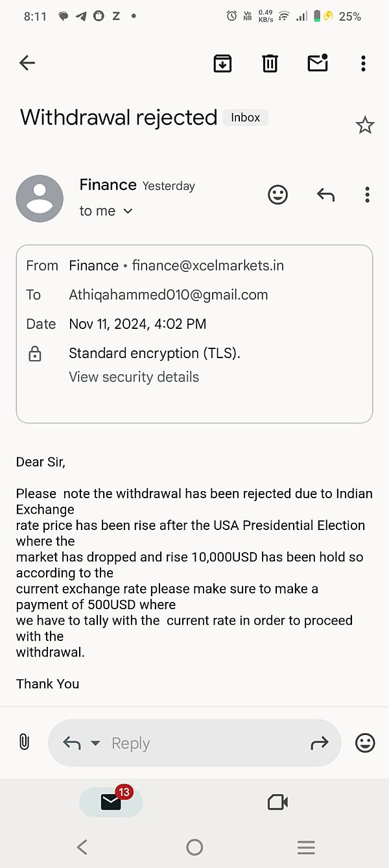This screenshot has width=389, height=868.
Task: Go back using the top-left arrow
Action: click(27, 63)
